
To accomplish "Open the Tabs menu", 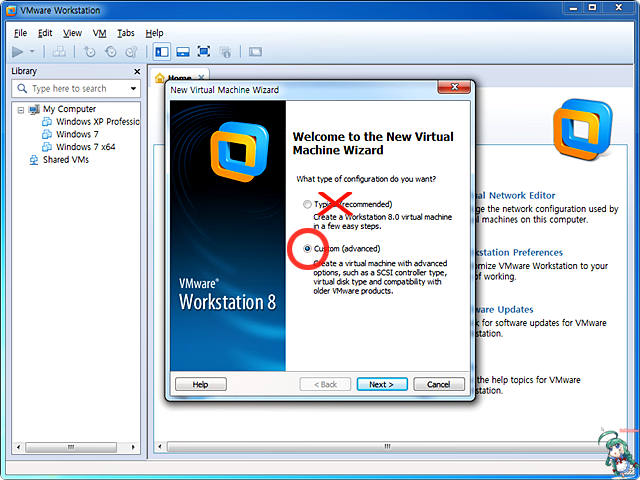I will pos(126,33).
